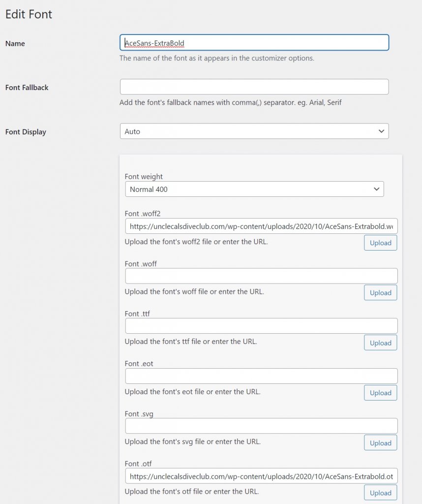Click the fallback names comma separator hint

coord(230,102)
